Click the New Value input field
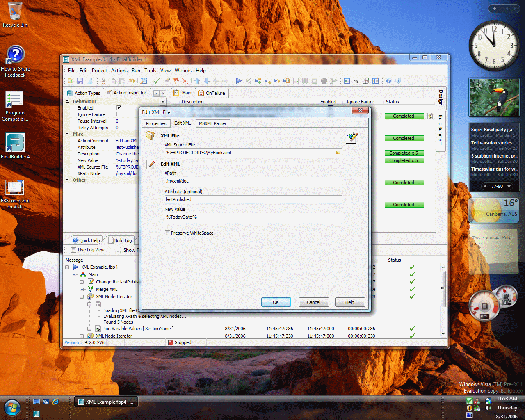Viewport: 525px width, 420px height. click(x=253, y=217)
